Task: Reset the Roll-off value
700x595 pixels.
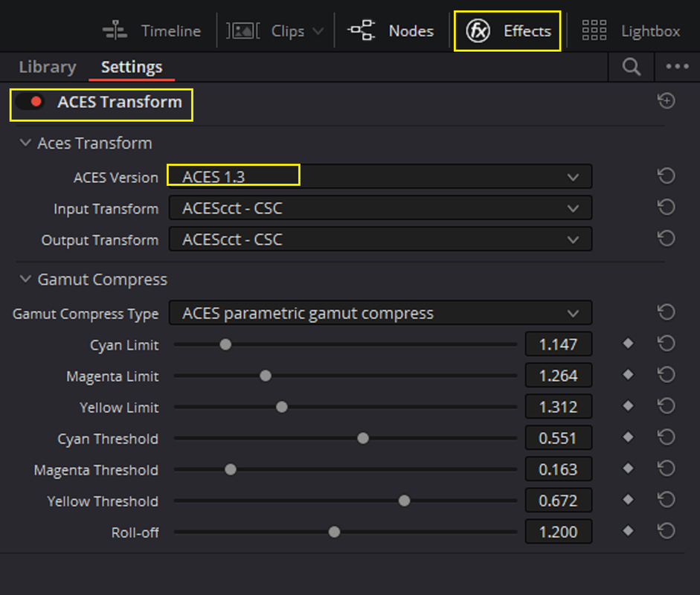Action: click(x=666, y=531)
